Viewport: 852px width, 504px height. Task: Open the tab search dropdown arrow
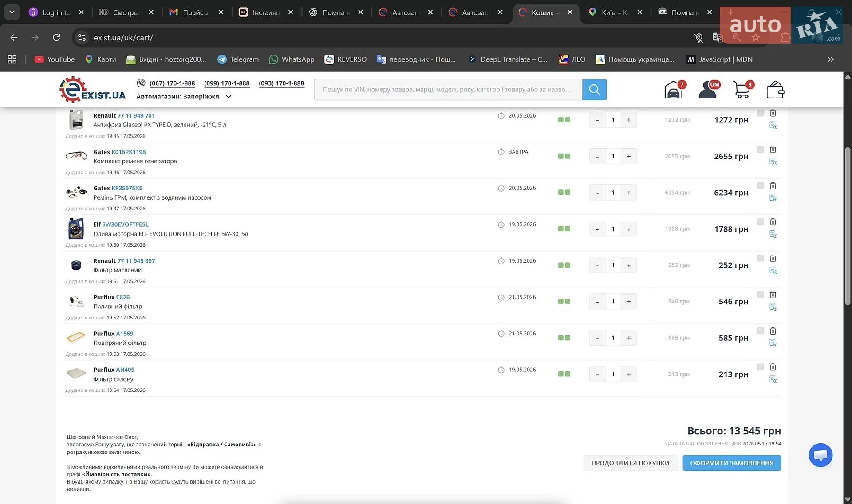[x=12, y=12]
